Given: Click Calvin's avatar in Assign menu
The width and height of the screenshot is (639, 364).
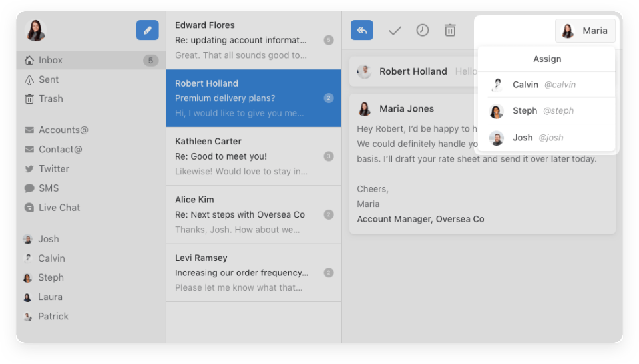Looking at the screenshot, I should click(x=497, y=85).
